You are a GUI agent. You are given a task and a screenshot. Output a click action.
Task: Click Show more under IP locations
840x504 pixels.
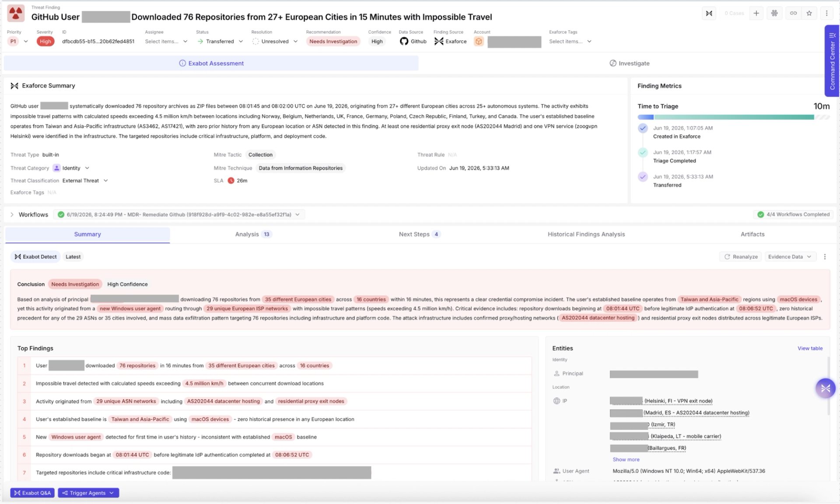[x=626, y=459]
